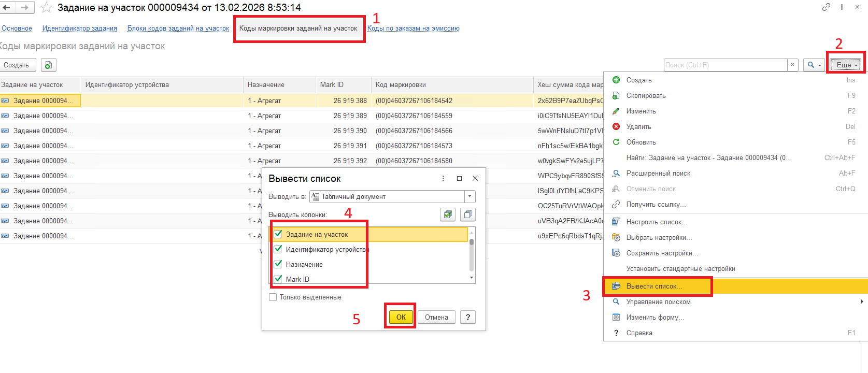
Task: Click the favorite star icon near title
Action: pos(46,8)
